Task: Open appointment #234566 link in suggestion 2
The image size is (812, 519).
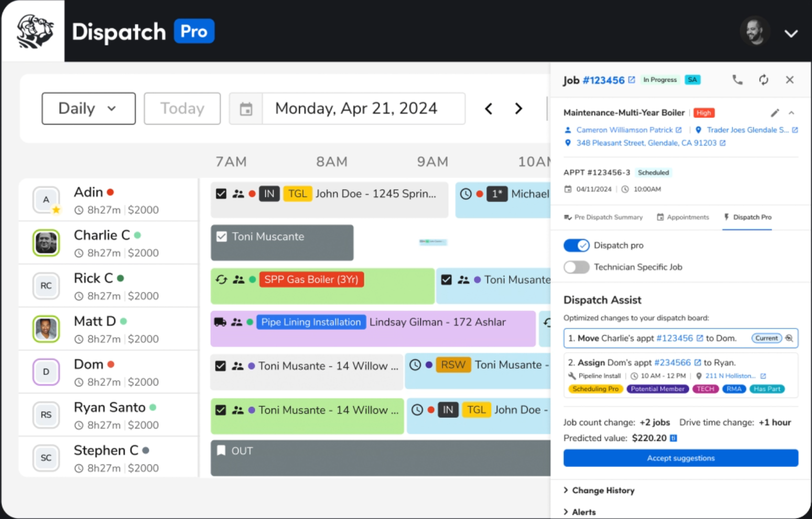Action: tap(677, 362)
